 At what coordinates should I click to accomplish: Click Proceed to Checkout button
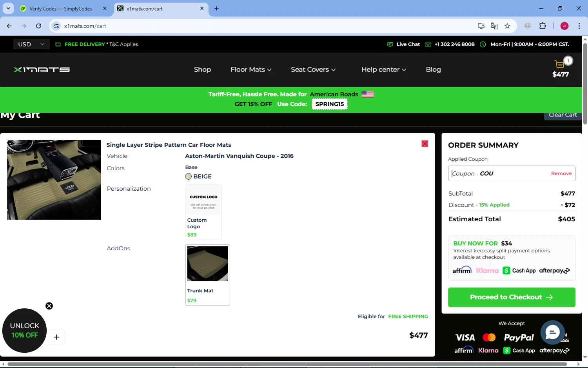(x=512, y=297)
